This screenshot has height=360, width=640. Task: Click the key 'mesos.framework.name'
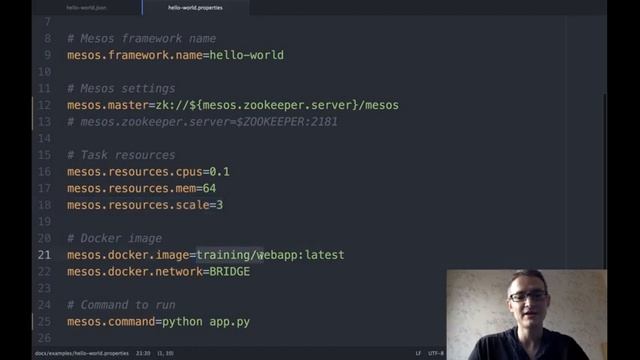tap(135, 55)
